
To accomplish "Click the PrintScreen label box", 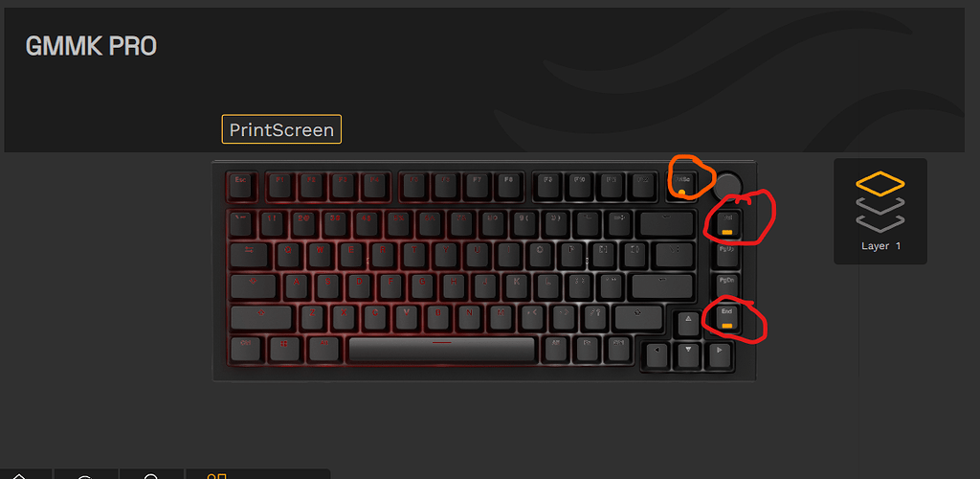I will coord(281,129).
